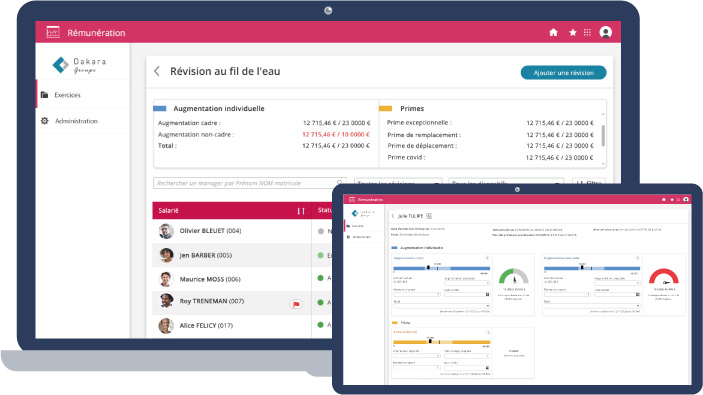Click Maurice MOSS profile photo

click(x=166, y=279)
